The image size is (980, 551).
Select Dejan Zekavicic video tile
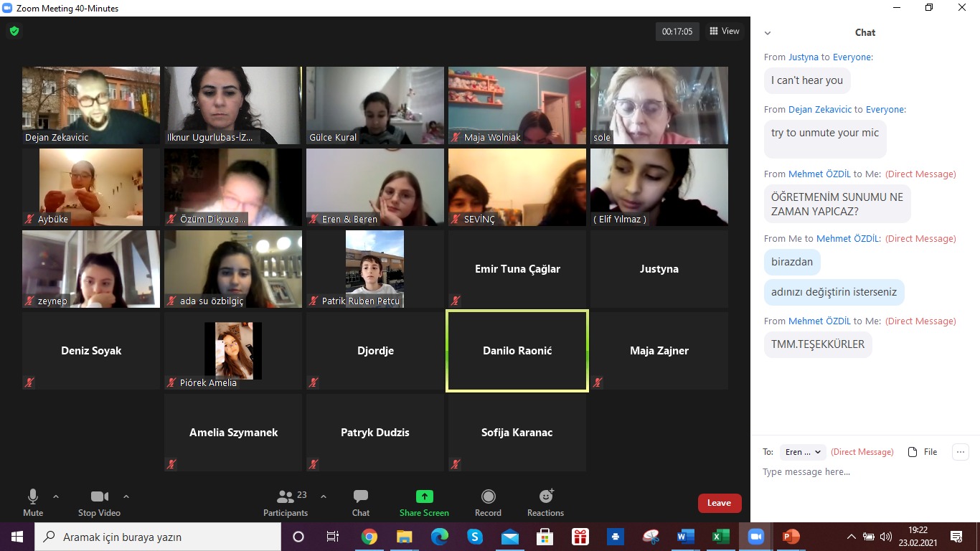[91, 105]
